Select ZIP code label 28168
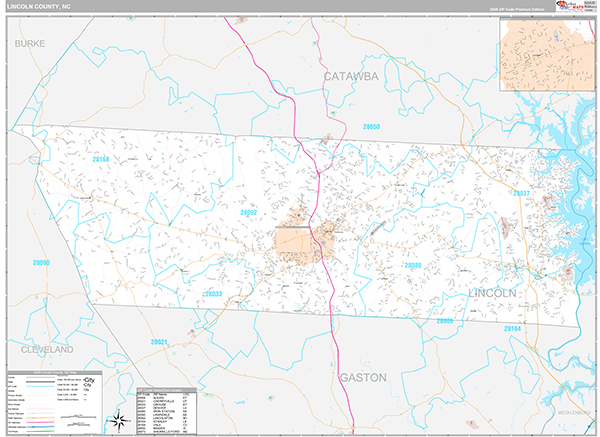The height and width of the screenshot is (437, 600). 101,159
